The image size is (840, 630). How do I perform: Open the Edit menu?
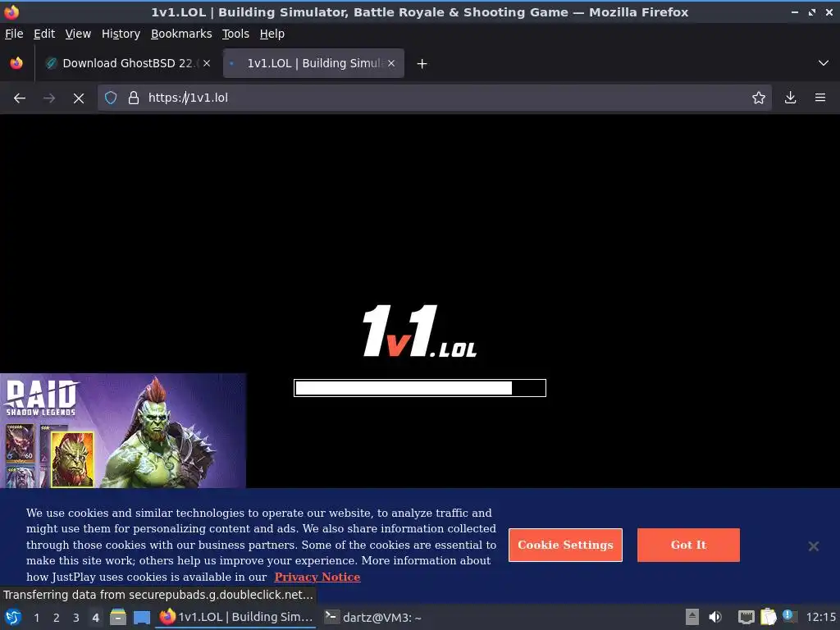coord(44,34)
